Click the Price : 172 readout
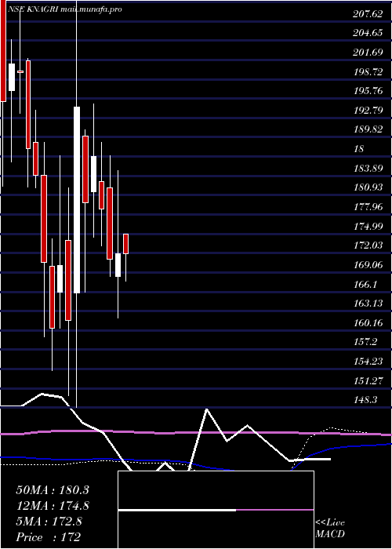Image resolution: width=392 pixels, height=549 pixels. click(x=49, y=537)
